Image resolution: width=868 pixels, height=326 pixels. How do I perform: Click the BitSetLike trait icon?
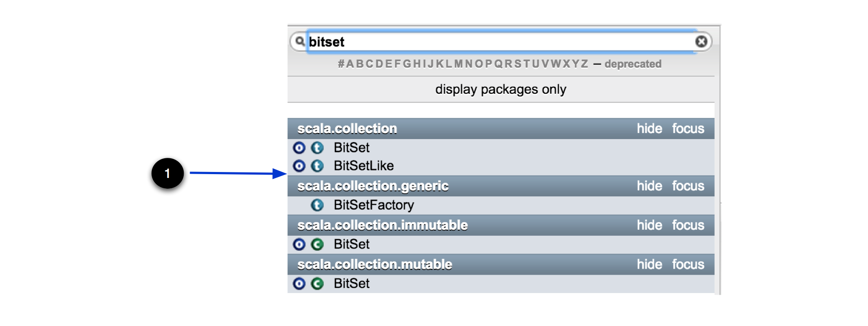317,166
